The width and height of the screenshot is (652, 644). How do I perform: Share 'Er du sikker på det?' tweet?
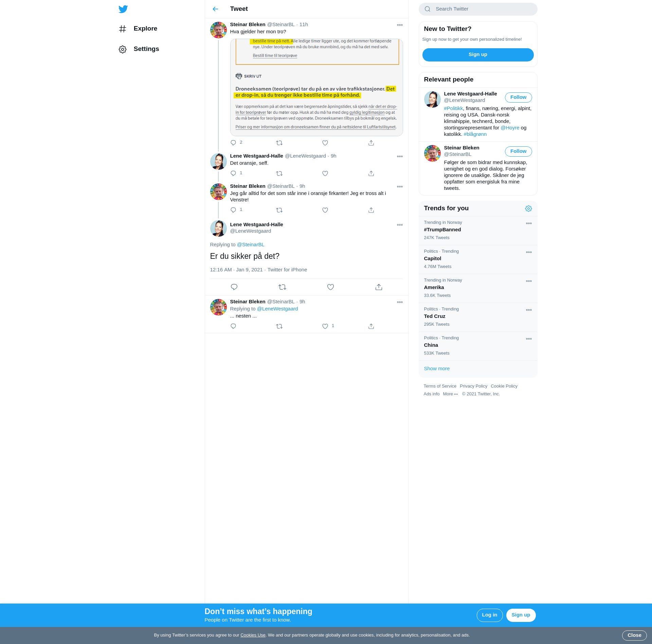click(379, 287)
